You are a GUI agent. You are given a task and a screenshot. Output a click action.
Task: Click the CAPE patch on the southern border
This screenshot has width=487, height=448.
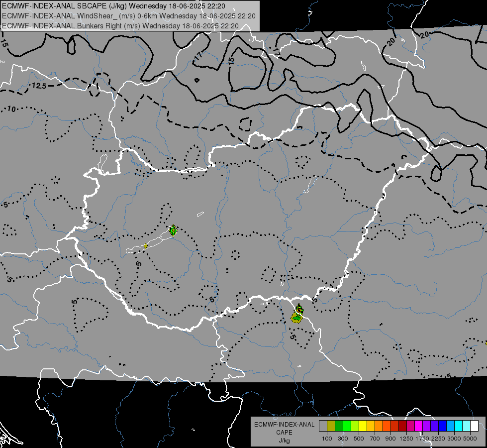point(297,314)
